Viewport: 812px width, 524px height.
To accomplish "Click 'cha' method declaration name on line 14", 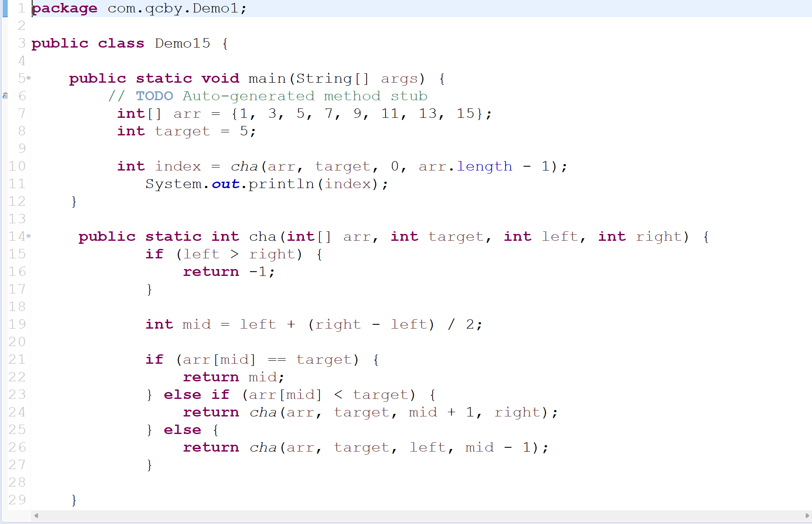I will click(262, 237).
